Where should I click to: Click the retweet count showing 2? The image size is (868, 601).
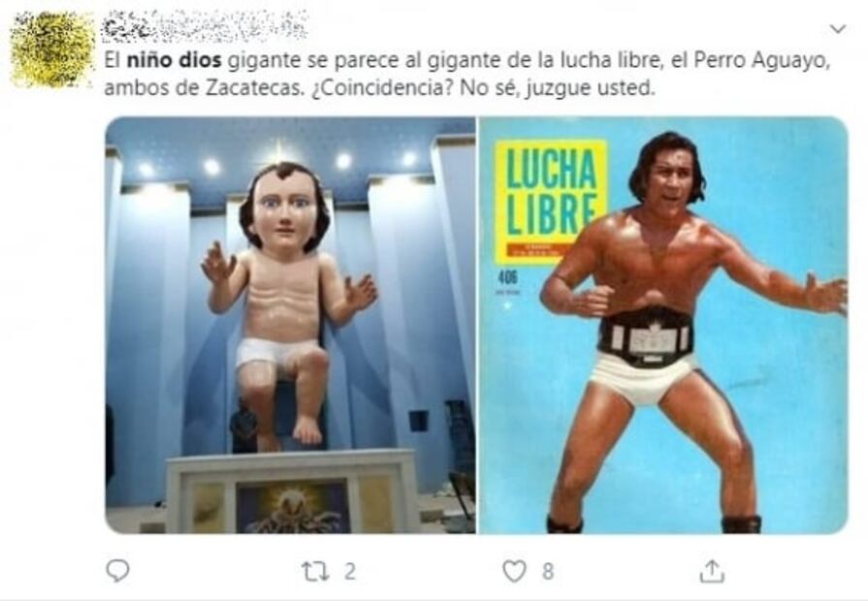click(349, 572)
